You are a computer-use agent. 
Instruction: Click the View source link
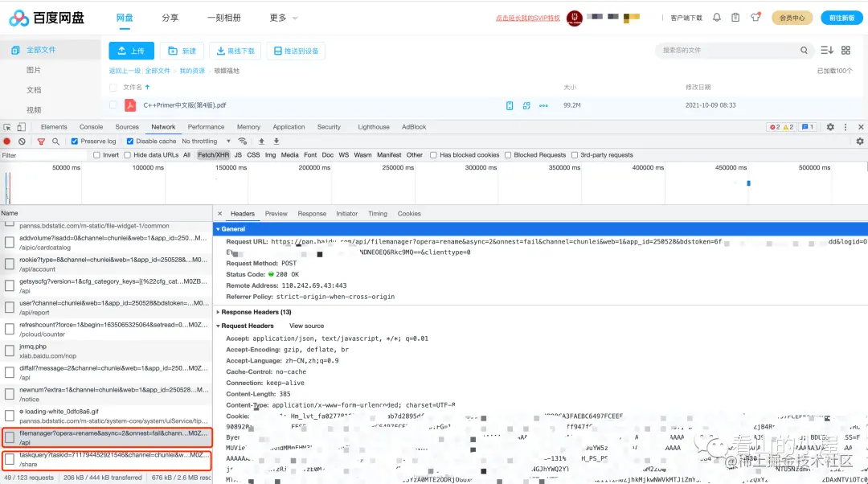[x=306, y=326]
